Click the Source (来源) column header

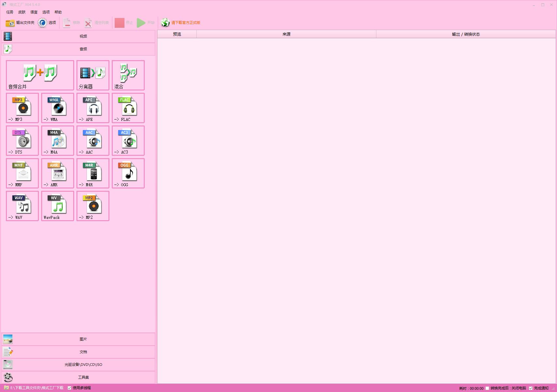pyautogui.click(x=286, y=34)
